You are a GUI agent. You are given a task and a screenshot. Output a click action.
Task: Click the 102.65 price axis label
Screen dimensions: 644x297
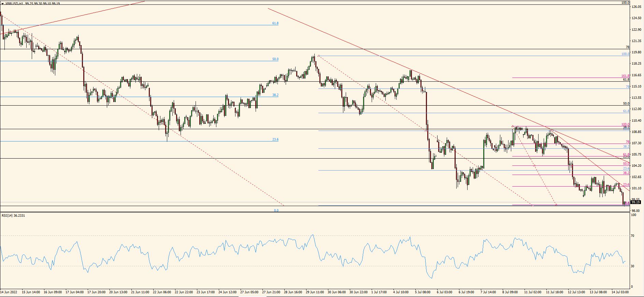[637, 177]
